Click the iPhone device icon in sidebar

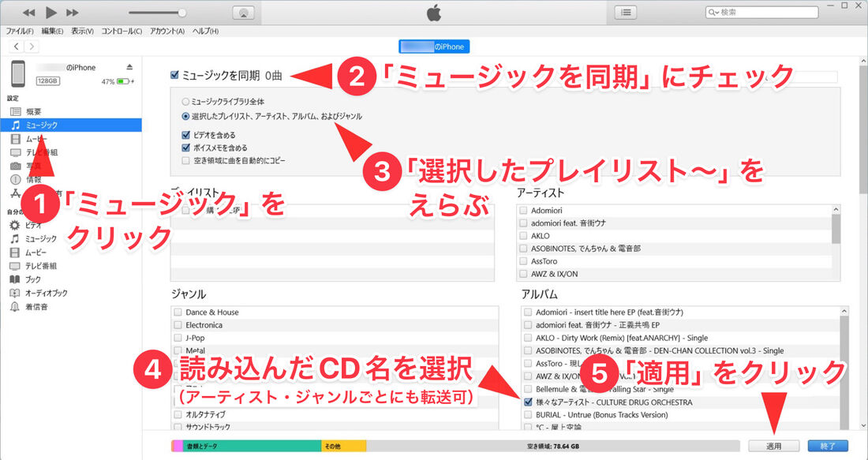[18, 73]
